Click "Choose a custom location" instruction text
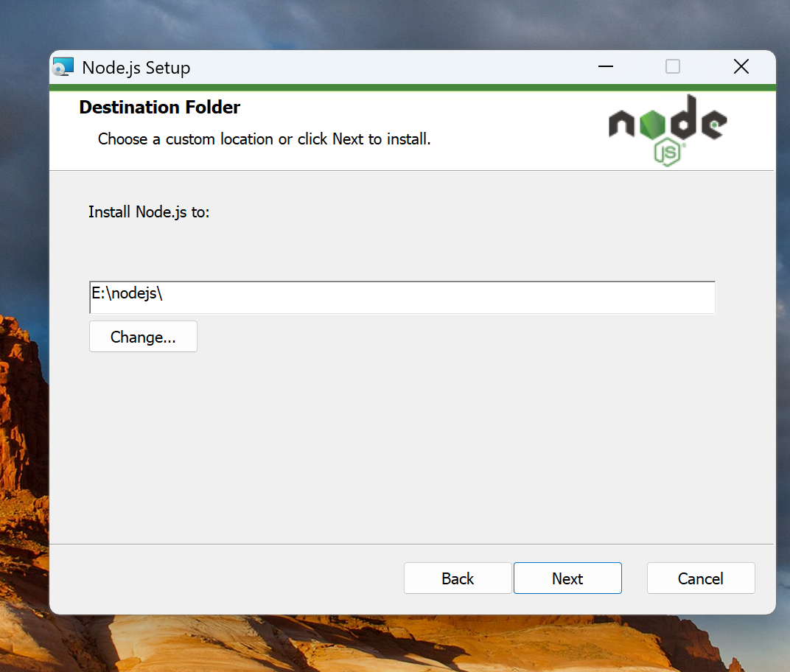790x672 pixels. pyautogui.click(x=264, y=139)
